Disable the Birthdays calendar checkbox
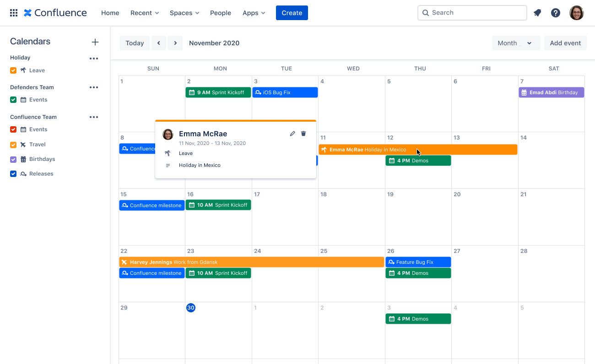This screenshot has height=364, width=595. 13,159
